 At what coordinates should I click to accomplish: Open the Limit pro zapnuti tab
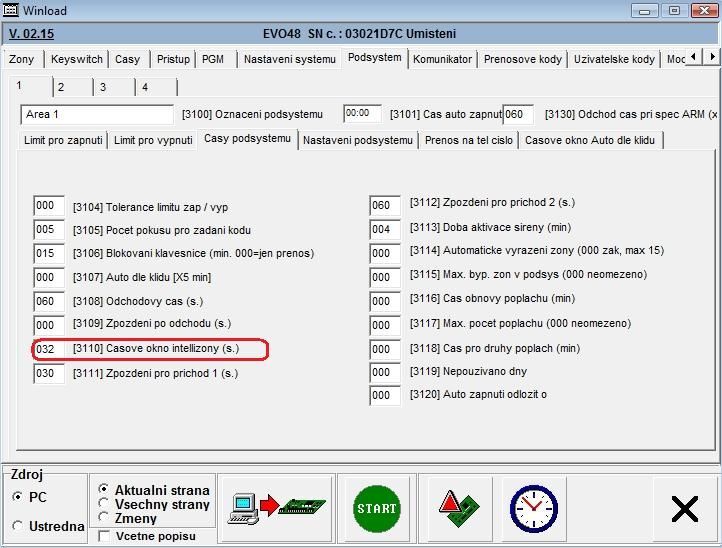coord(63,140)
